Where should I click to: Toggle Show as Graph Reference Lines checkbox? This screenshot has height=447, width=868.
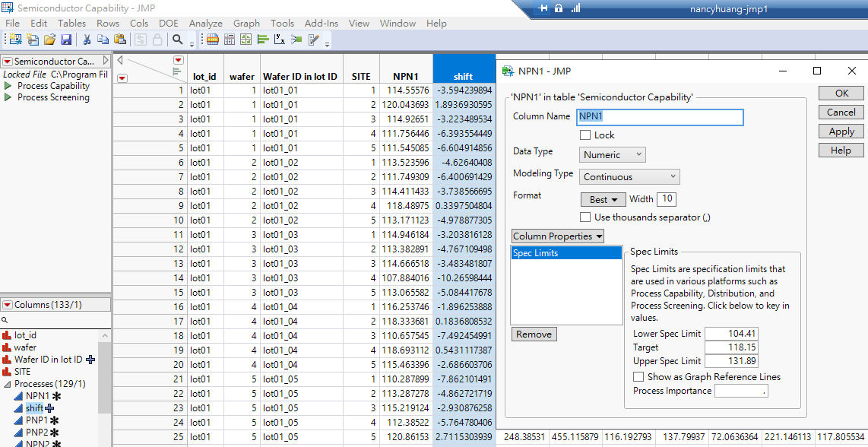pyautogui.click(x=638, y=377)
